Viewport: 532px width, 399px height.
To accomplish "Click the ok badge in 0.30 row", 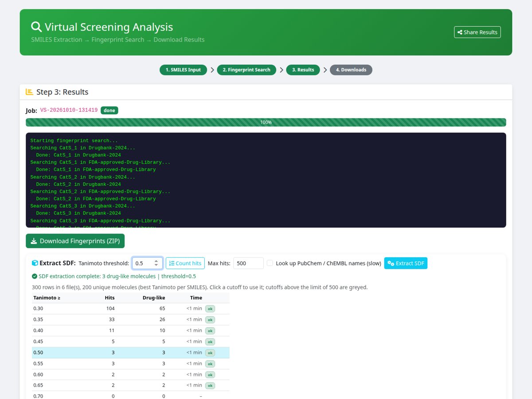I will coord(210,309).
